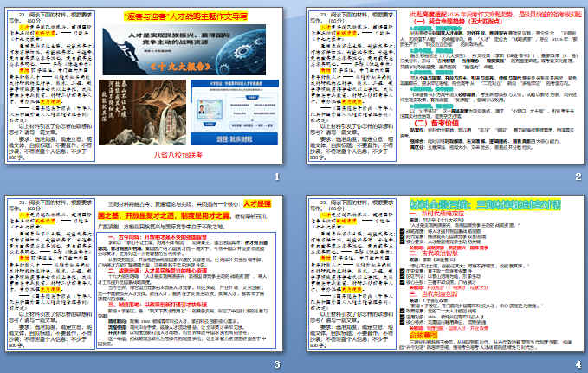Click slide number 2 label
Viewport: 588px width, 373px height.
tap(578, 177)
